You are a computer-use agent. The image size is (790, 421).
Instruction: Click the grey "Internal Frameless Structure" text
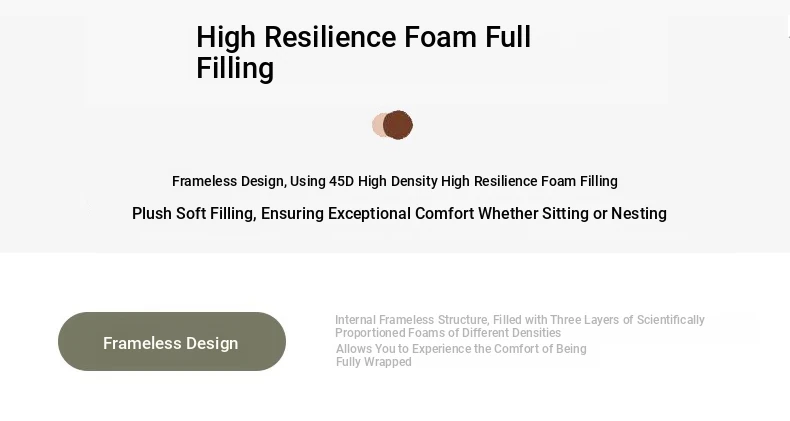[410, 320]
